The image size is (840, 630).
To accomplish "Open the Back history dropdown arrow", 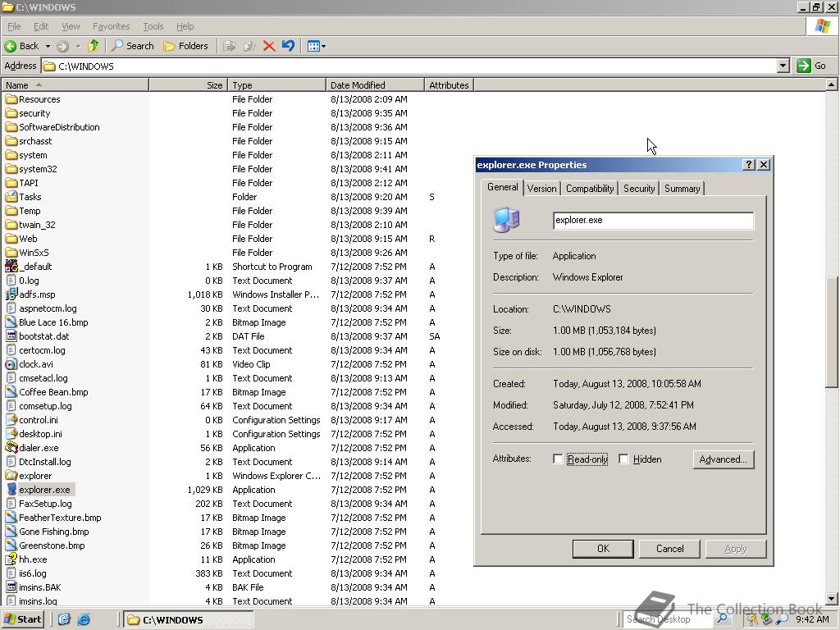I will (48, 46).
